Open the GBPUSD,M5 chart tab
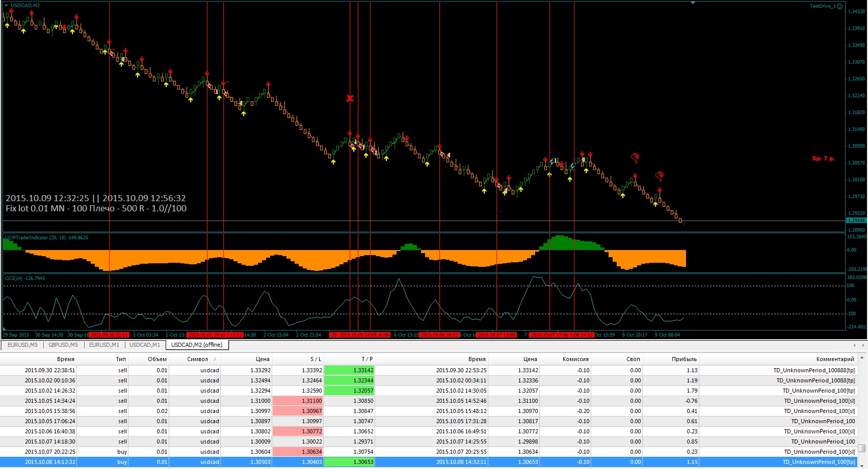Viewport: 868px width, 469px height. coord(63,345)
